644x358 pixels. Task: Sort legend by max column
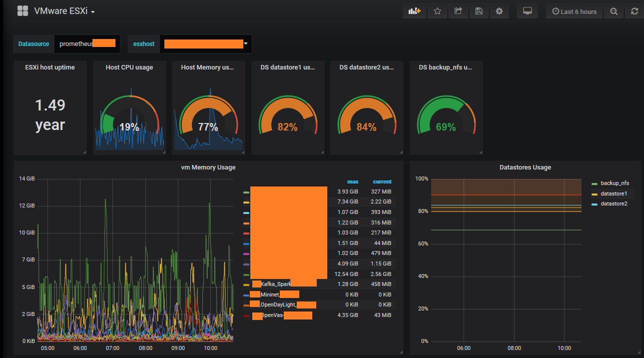353,181
